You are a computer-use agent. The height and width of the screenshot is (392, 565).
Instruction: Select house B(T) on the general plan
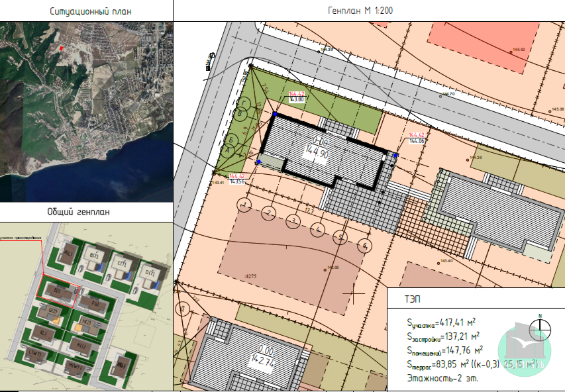coord(93,256)
